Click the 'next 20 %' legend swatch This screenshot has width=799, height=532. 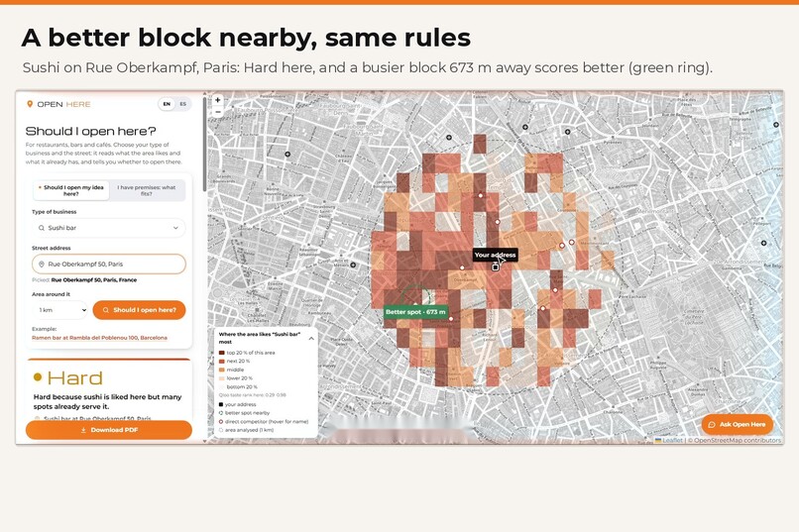[222, 362]
